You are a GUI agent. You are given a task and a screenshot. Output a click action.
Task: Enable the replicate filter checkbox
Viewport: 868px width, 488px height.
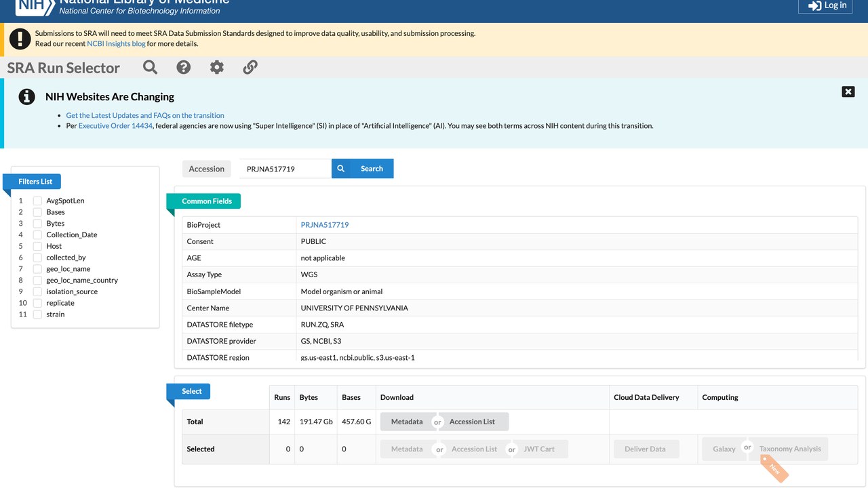(38, 303)
